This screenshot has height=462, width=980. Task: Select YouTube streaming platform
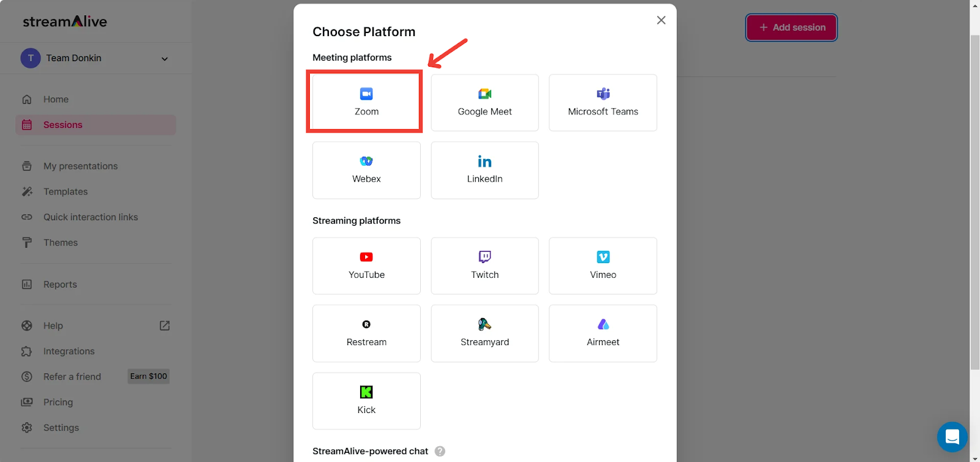(x=366, y=266)
